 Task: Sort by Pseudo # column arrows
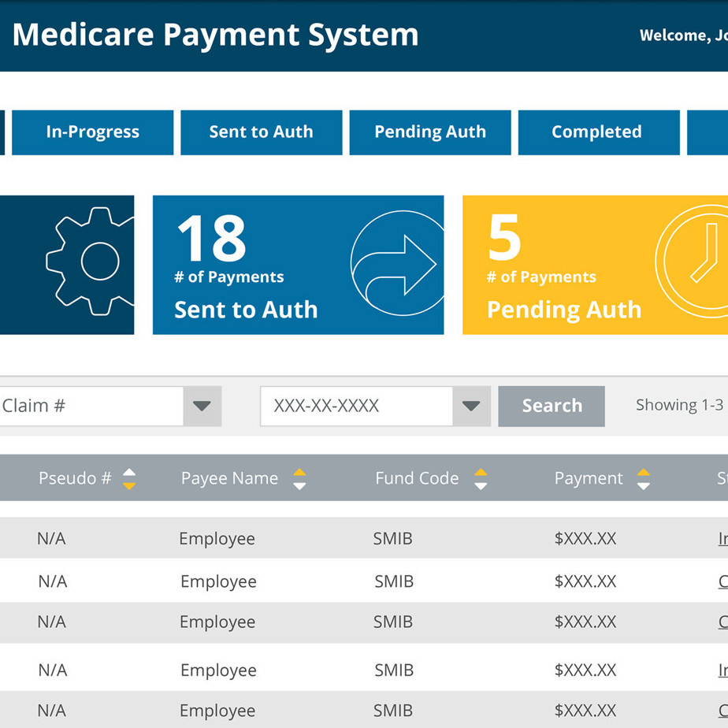point(129,479)
